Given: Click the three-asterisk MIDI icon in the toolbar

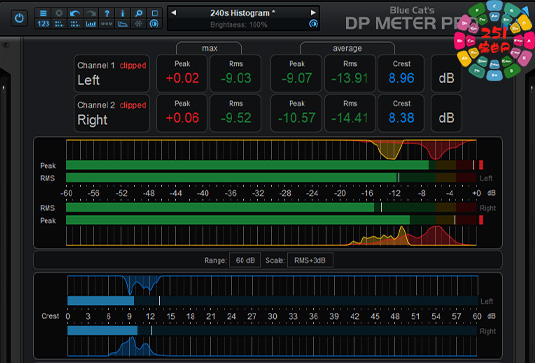Looking at the screenshot, I should [107, 24].
